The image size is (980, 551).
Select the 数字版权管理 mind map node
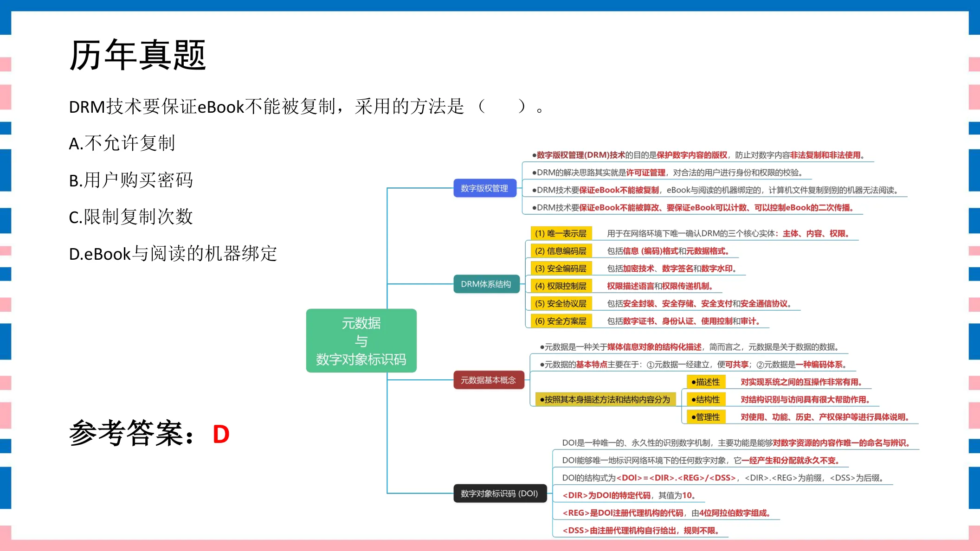(485, 188)
